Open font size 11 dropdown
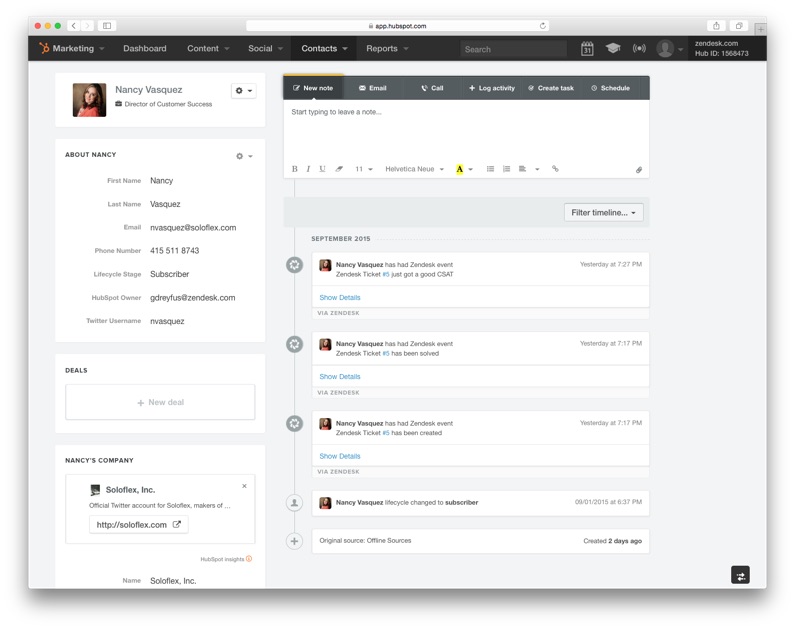This screenshot has width=794, height=628. (364, 169)
